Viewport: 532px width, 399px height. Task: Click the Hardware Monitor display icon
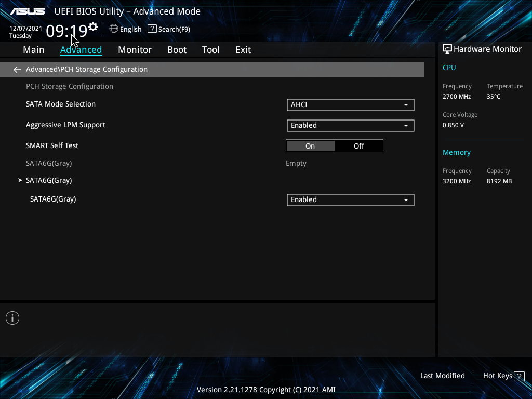coord(447,49)
